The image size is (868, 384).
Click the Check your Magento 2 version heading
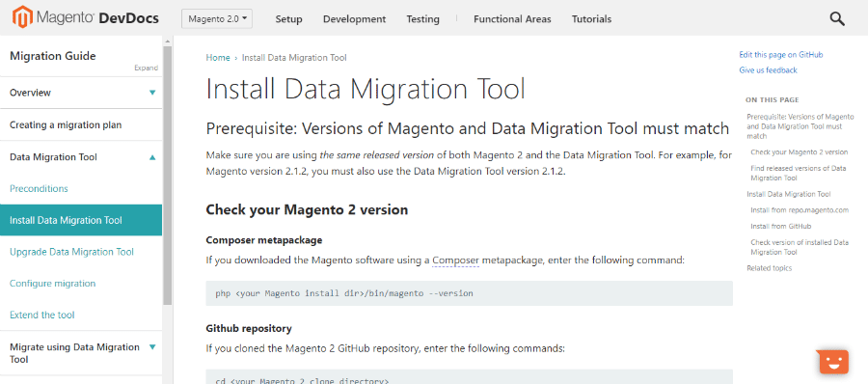pyautogui.click(x=307, y=210)
